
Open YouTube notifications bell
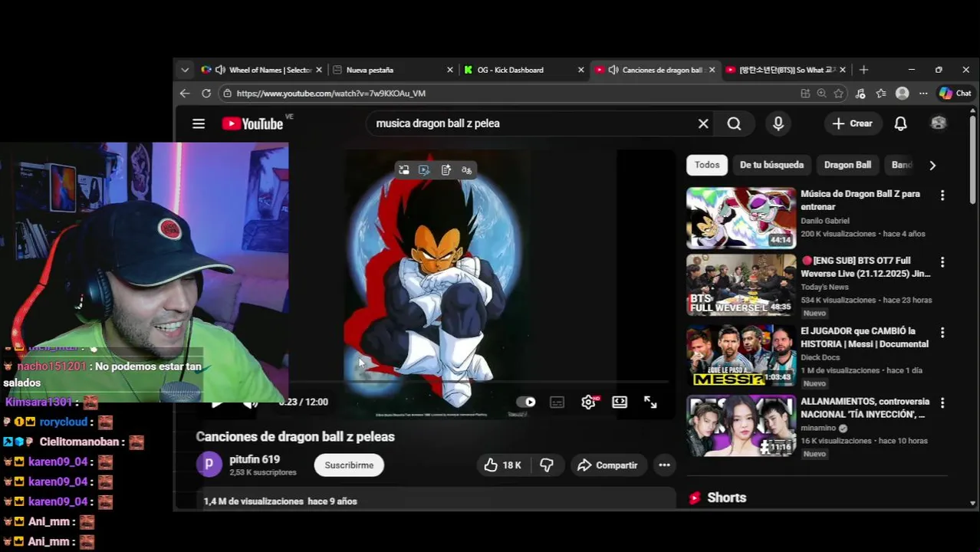click(x=900, y=123)
